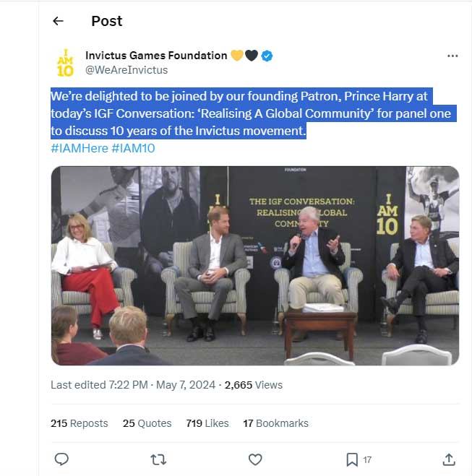
Task: Click the Invictus Games Foundation display name
Action: [x=155, y=56]
